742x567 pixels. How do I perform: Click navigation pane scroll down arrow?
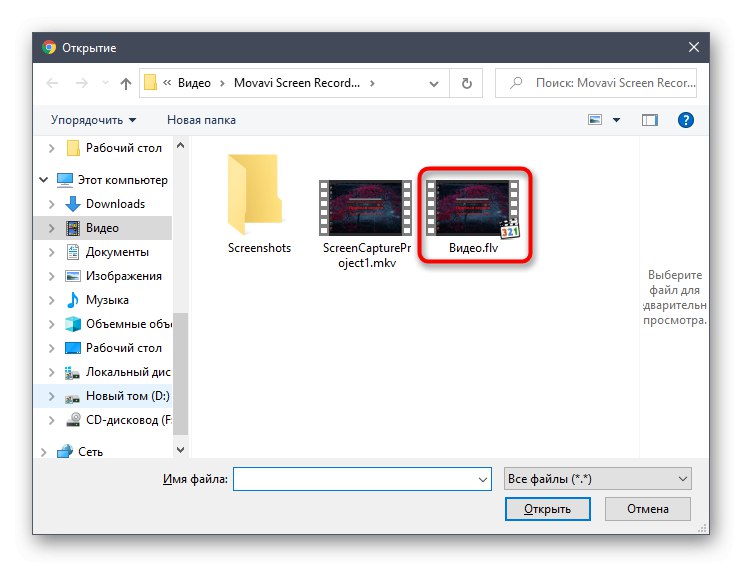click(180, 450)
